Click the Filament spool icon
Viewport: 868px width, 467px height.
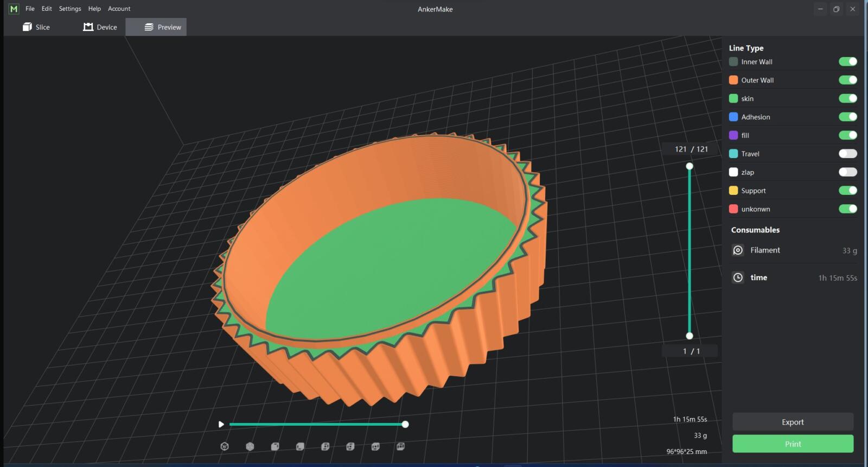[738, 250]
